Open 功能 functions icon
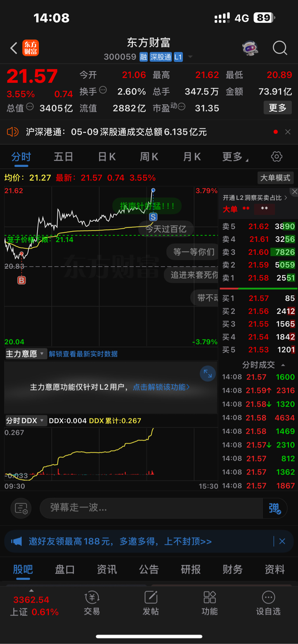 tap(210, 603)
